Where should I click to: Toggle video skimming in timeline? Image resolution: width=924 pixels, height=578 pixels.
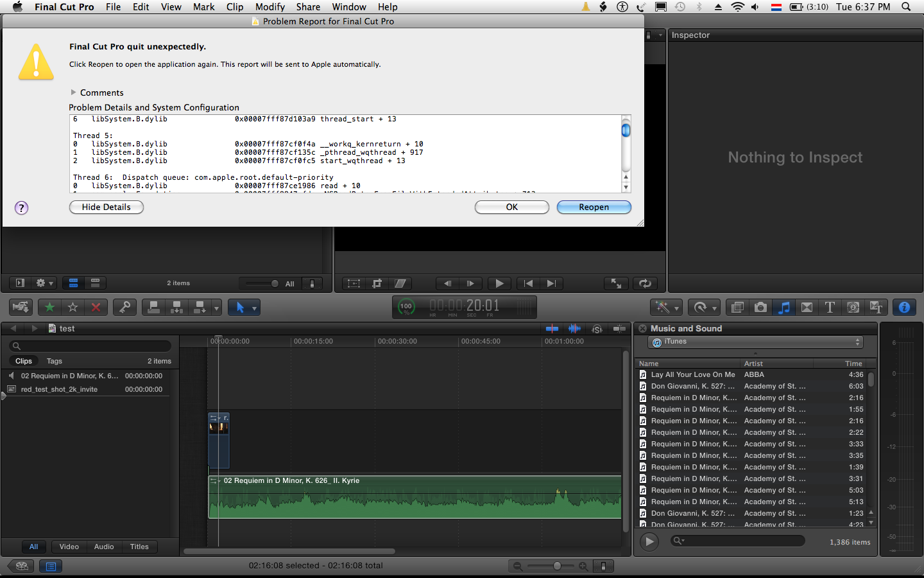552,329
